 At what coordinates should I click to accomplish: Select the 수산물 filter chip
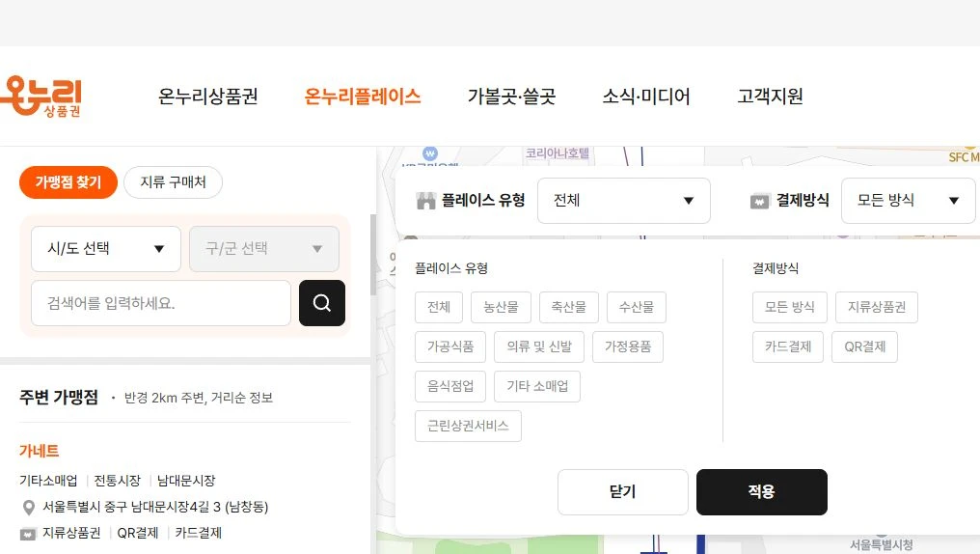point(637,307)
